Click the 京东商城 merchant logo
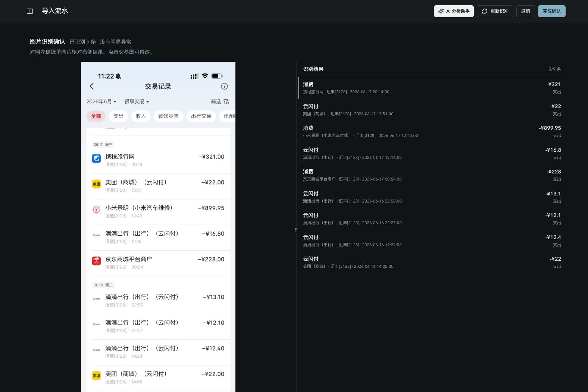Screen dimensions: 588x392 point(96,261)
